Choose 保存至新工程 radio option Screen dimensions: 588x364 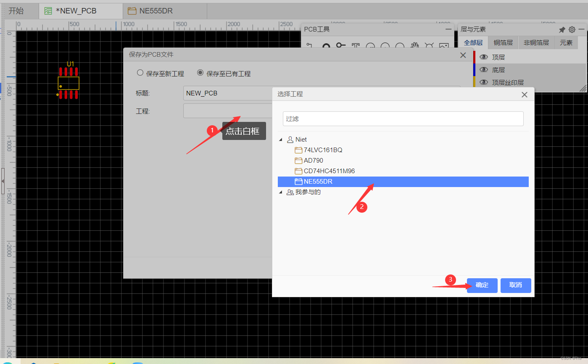click(x=140, y=73)
